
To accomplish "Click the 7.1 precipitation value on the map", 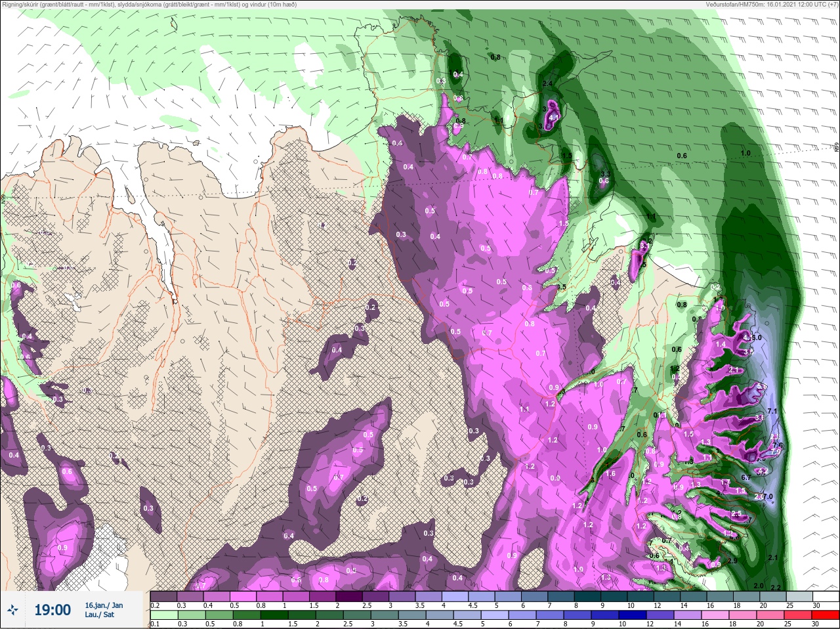I will [772, 412].
